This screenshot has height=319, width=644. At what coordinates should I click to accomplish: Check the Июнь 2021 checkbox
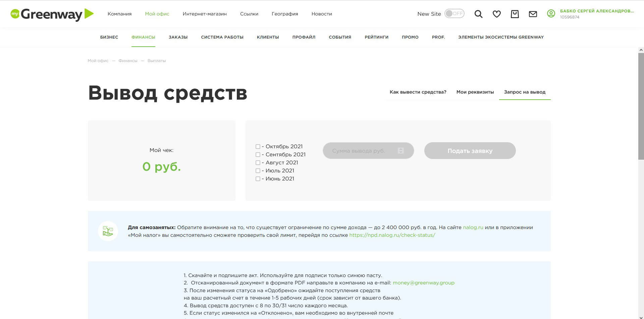click(x=258, y=179)
